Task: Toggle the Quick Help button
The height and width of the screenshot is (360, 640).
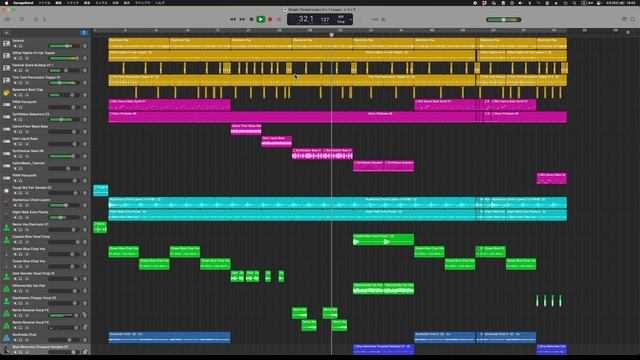Action: (x=21, y=19)
